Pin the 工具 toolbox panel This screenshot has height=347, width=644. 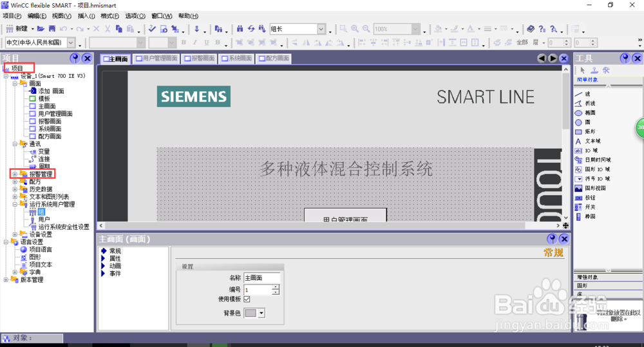625,59
